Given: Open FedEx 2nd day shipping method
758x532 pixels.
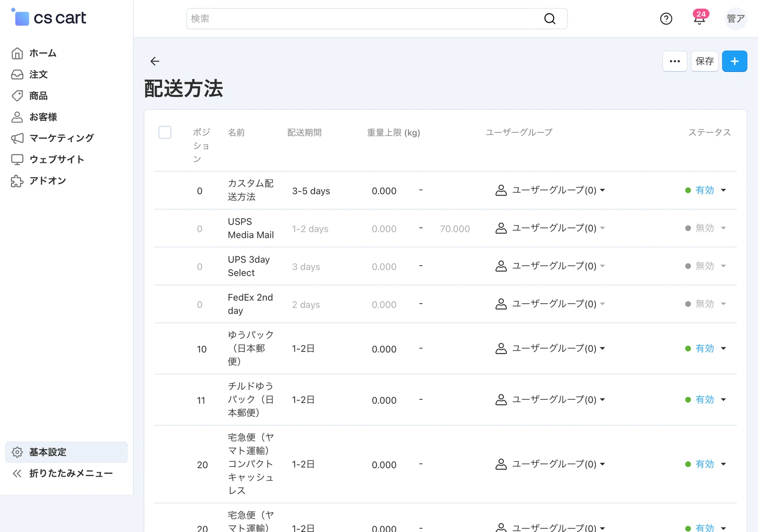Looking at the screenshot, I should pyautogui.click(x=250, y=304).
